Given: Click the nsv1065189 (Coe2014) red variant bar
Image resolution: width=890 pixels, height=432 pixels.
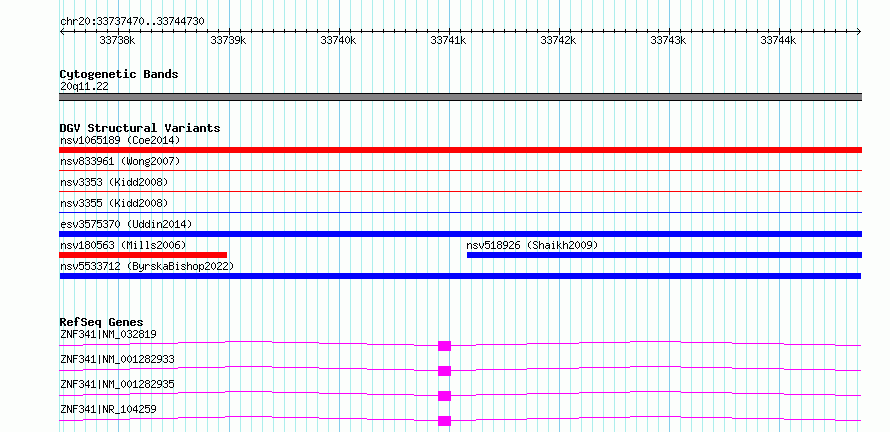Looking at the screenshot, I should pyautogui.click(x=460, y=150).
